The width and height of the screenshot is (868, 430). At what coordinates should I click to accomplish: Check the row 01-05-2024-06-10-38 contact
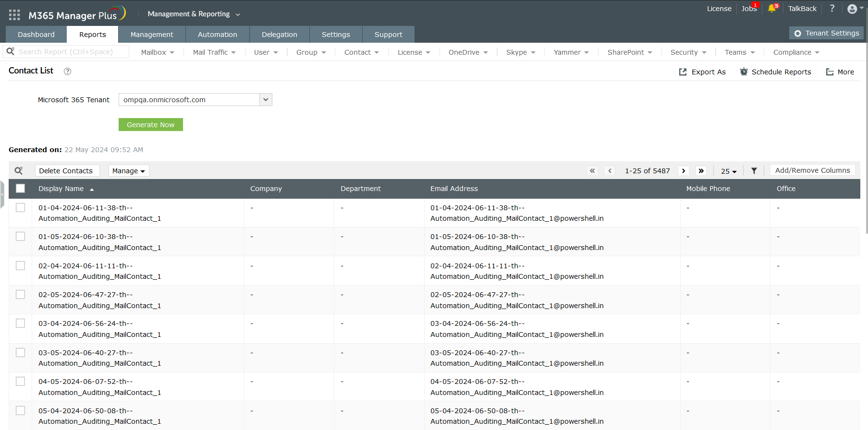point(20,236)
